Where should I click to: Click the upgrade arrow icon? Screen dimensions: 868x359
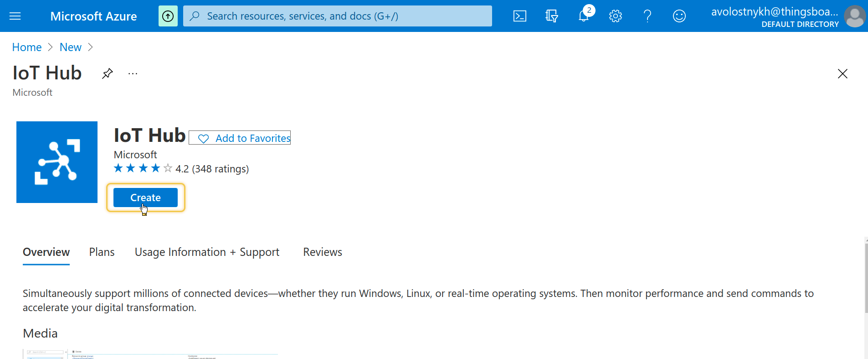(168, 16)
